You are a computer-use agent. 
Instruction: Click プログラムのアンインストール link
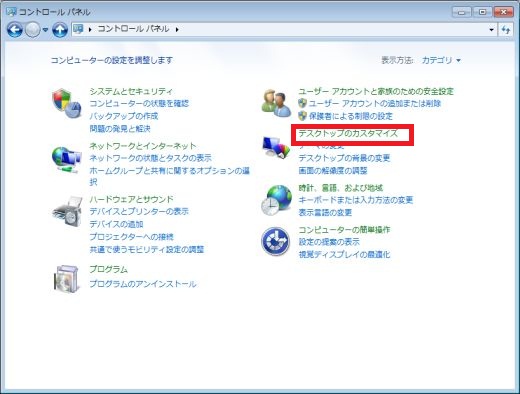(x=143, y=284)
